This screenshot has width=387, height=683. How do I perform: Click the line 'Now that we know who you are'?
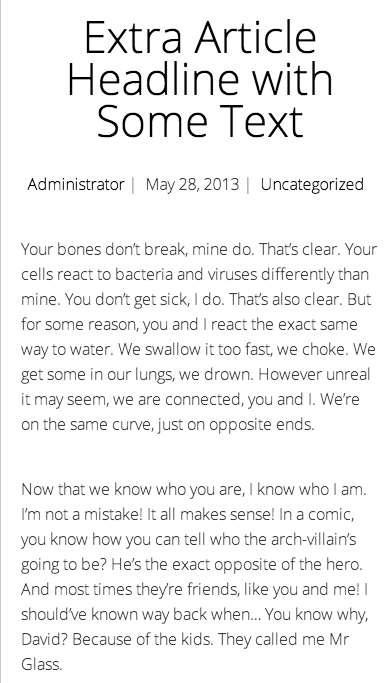coord(194,490)
